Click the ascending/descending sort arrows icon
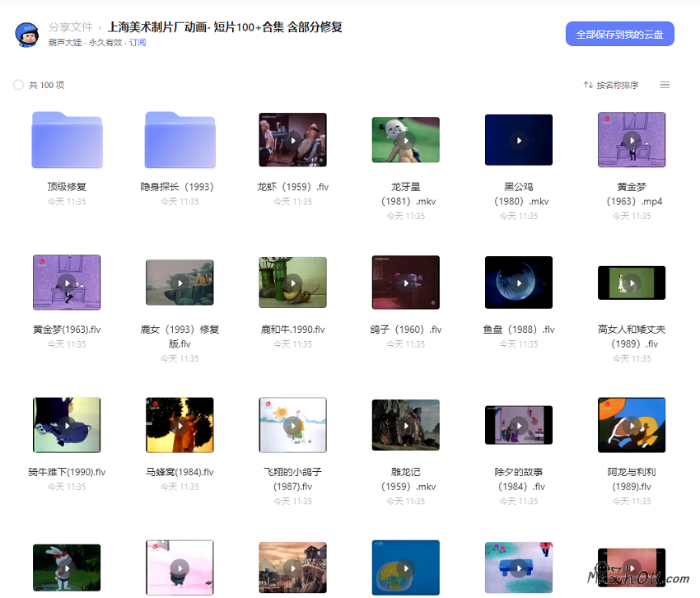 (x=587, y=84)
